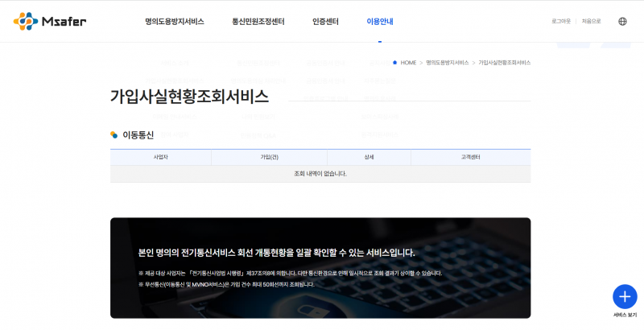Click the 가입사실현황조회서비스 page title
The height and width of the screenshot is (330, 644).
click(x=189, y=97)
